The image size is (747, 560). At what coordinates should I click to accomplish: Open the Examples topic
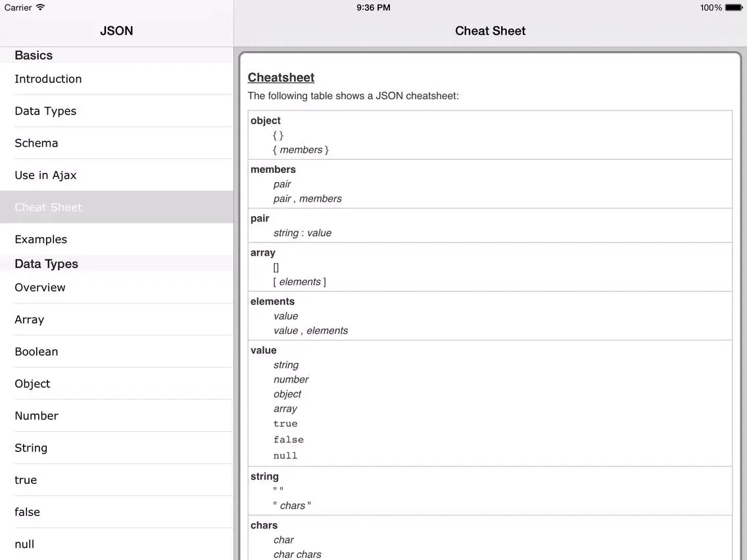pyautogui.click(x=117, y=239)
